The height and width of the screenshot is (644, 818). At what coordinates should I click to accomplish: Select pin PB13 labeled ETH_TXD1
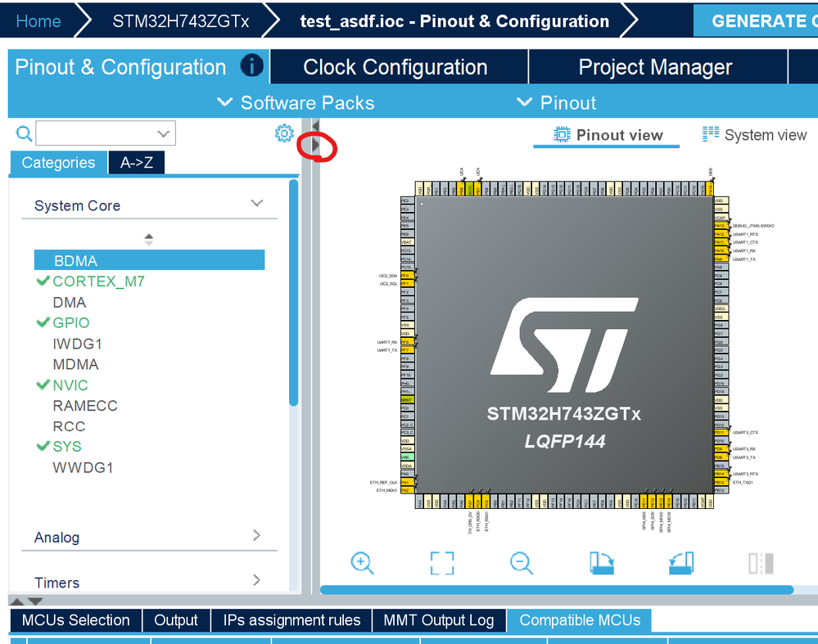(x=721, y=482)
